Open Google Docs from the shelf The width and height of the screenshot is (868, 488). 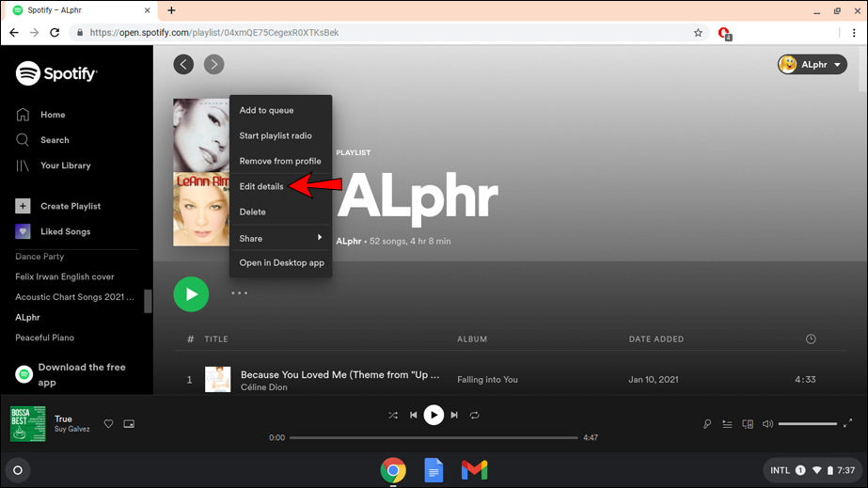click(434, 470)
